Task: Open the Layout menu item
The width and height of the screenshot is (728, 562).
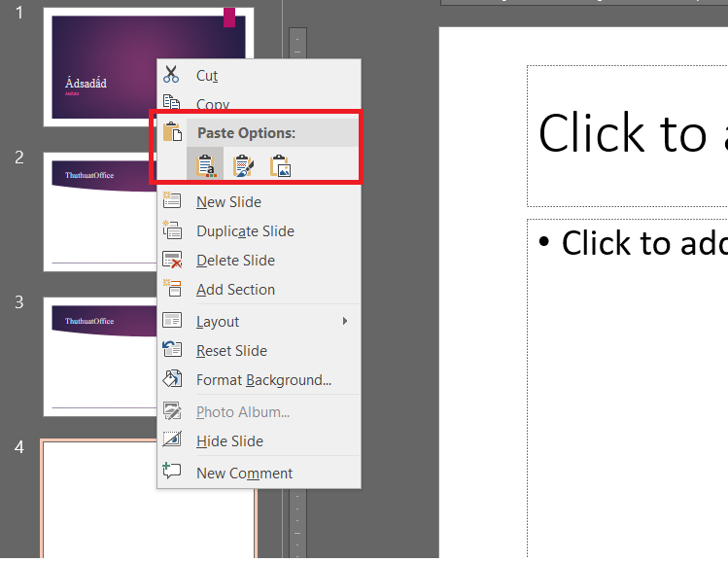Action: [x=218, y=322]
